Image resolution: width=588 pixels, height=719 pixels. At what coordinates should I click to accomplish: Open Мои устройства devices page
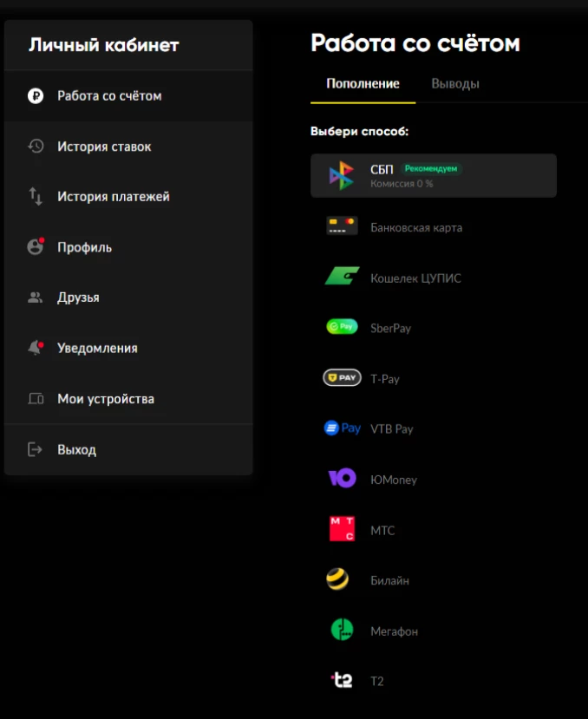coord(105,399)
